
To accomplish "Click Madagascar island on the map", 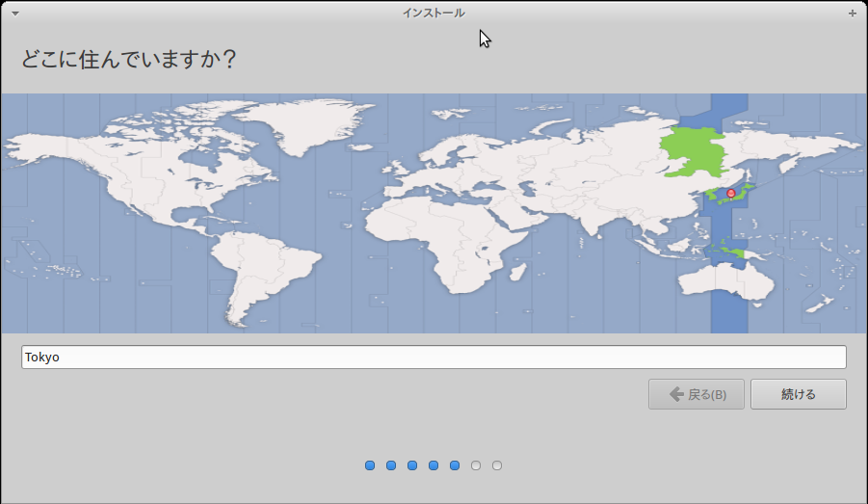I will (517, 272).
